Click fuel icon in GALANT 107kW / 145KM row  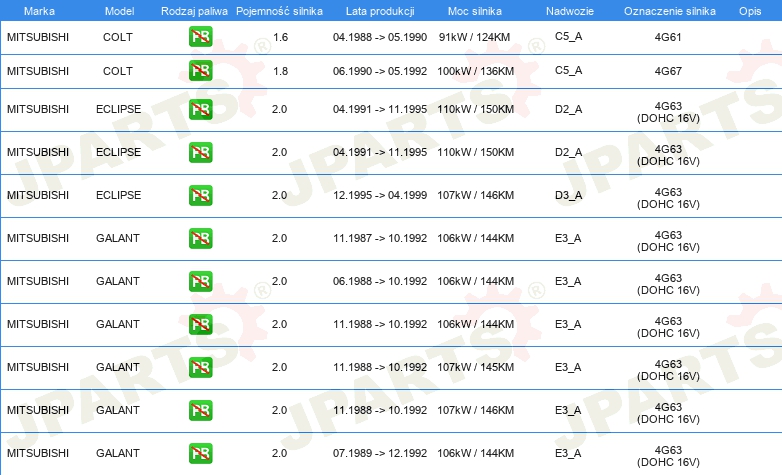pos(200,367)
